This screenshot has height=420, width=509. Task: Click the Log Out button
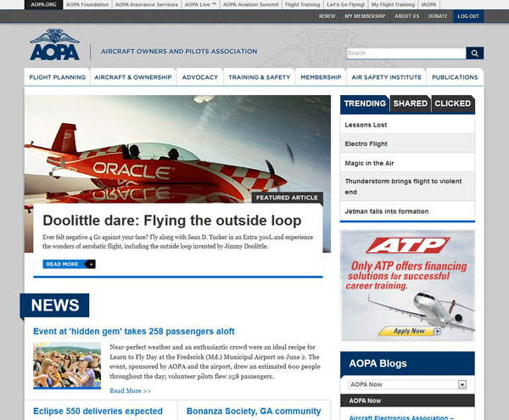click(x=467, y=16)
